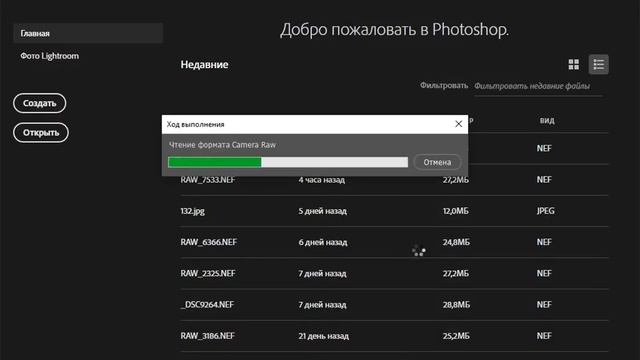This screenshot has height=360, width=640.
Task: Cancel Camera Raw reading with Отмена
Action: tap(437, 162)
